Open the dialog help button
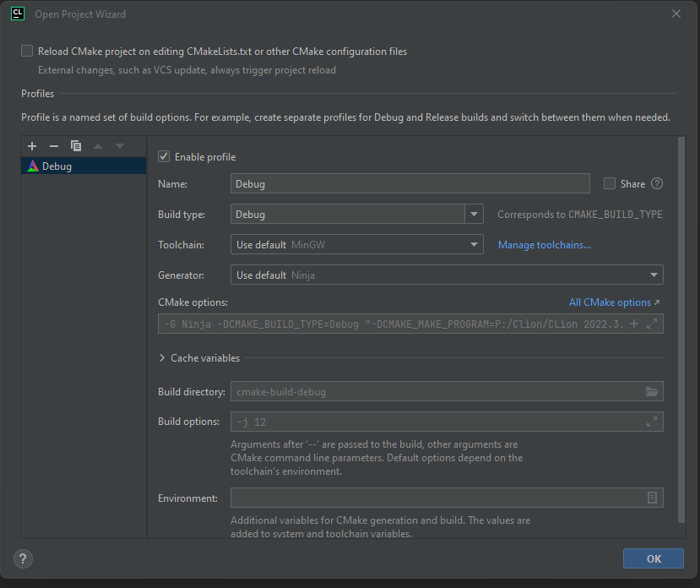Image resolution: width=700 pixels, height=588 pixels. pos(23,559)
